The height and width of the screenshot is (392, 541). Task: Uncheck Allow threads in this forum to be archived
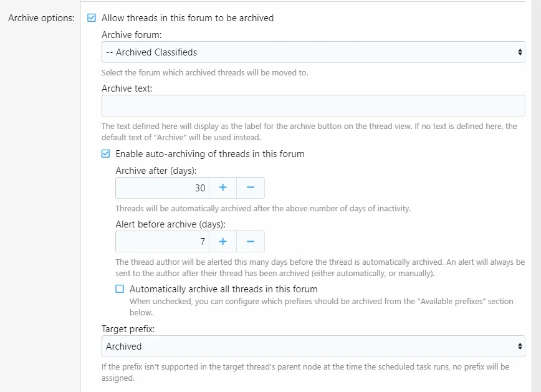point(92,18)
